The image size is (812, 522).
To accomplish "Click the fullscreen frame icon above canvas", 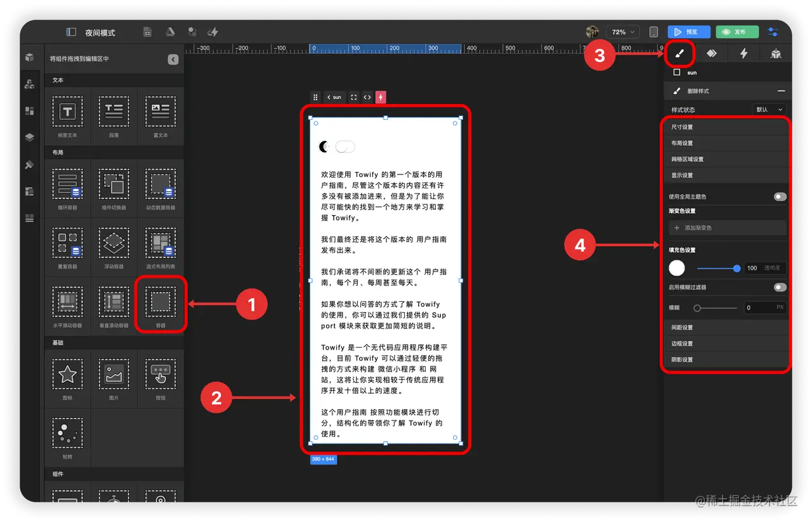I will pyautogui.click(x=354, y=97).
